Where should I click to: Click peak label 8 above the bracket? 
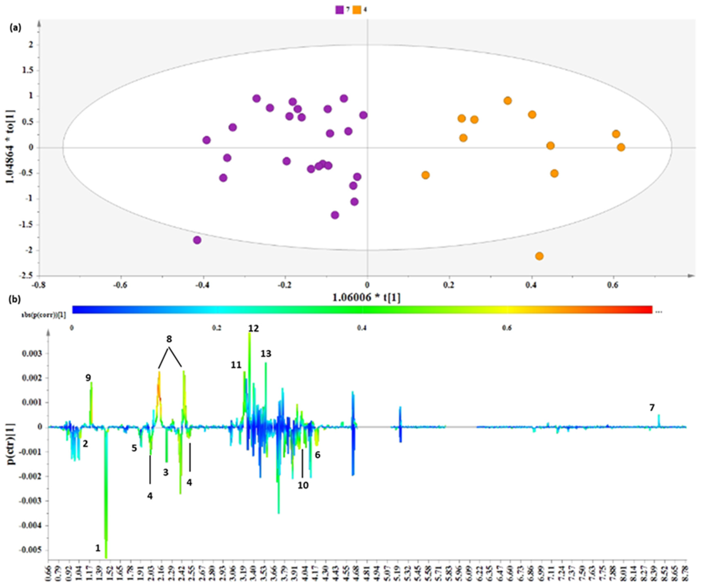point(169,339)
